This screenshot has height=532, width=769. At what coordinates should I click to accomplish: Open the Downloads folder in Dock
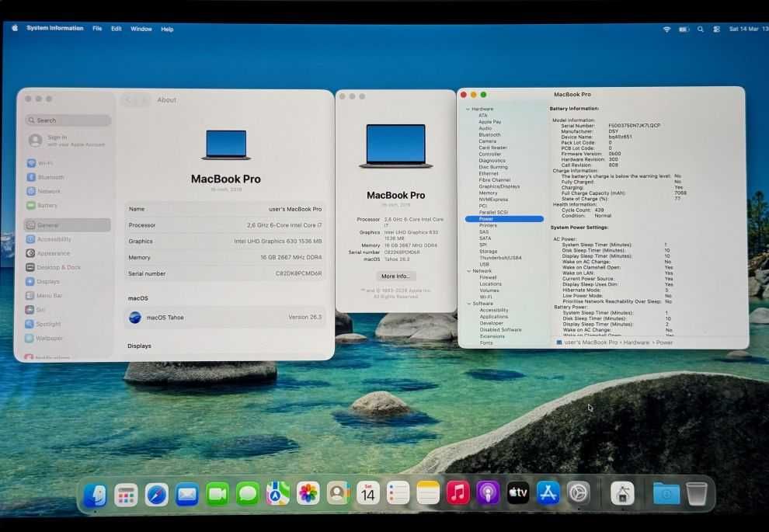click(x=666, y=494)
